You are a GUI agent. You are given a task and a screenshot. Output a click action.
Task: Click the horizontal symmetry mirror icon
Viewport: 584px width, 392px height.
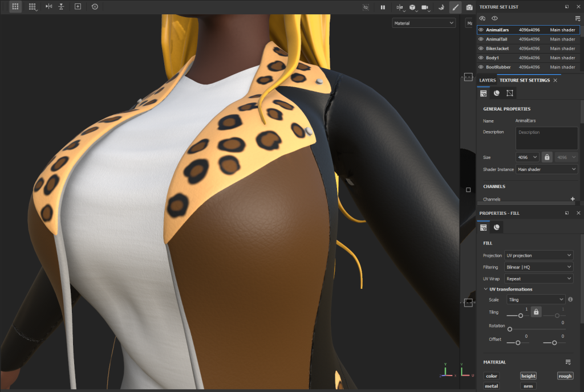click(48, 7)
